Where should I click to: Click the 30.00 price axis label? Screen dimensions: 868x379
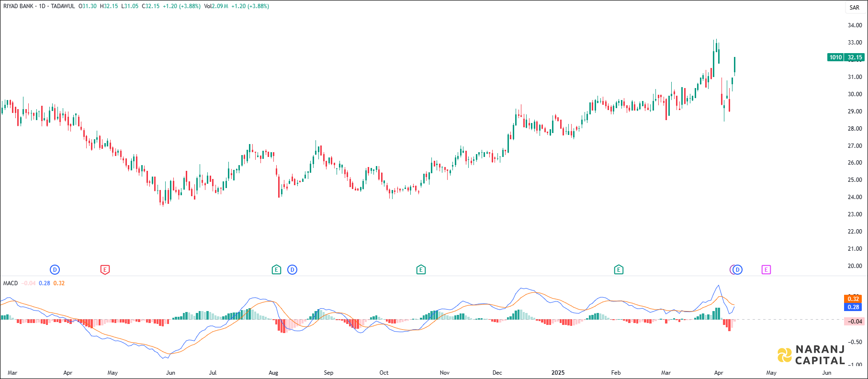click(855, 94)
